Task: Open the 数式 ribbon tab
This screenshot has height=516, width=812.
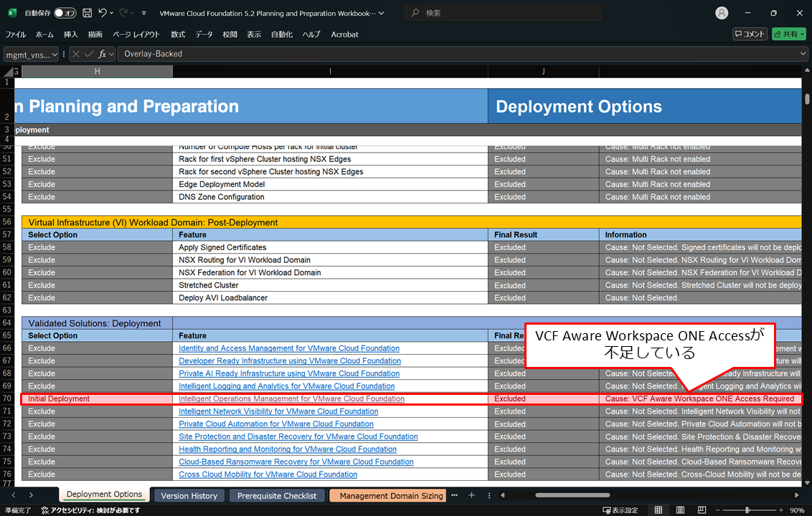Action: tap(178, 34)
